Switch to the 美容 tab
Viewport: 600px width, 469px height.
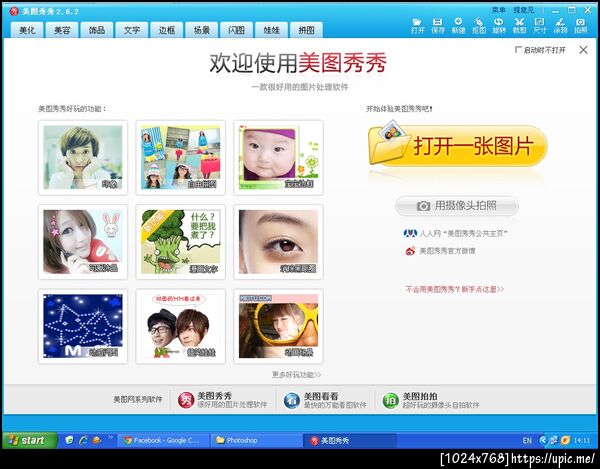tap(62, 30)
